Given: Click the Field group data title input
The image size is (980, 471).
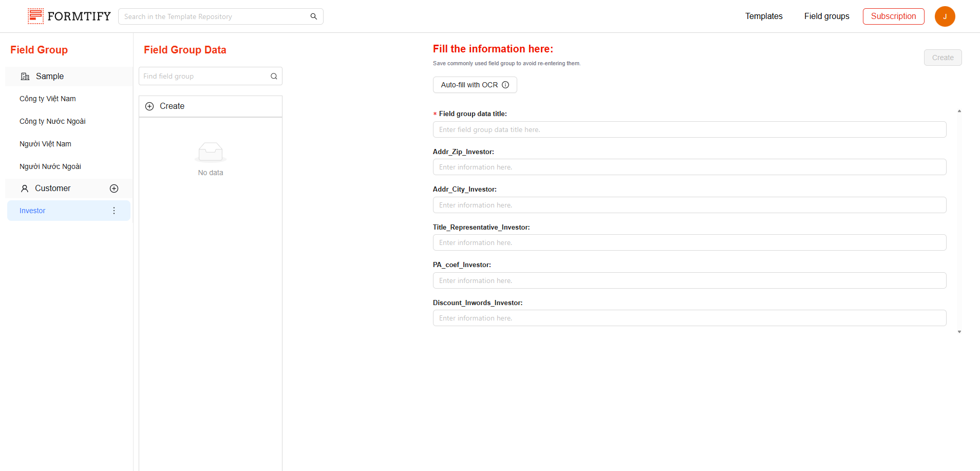Looking at the screenshot, I should click(689, 129).
